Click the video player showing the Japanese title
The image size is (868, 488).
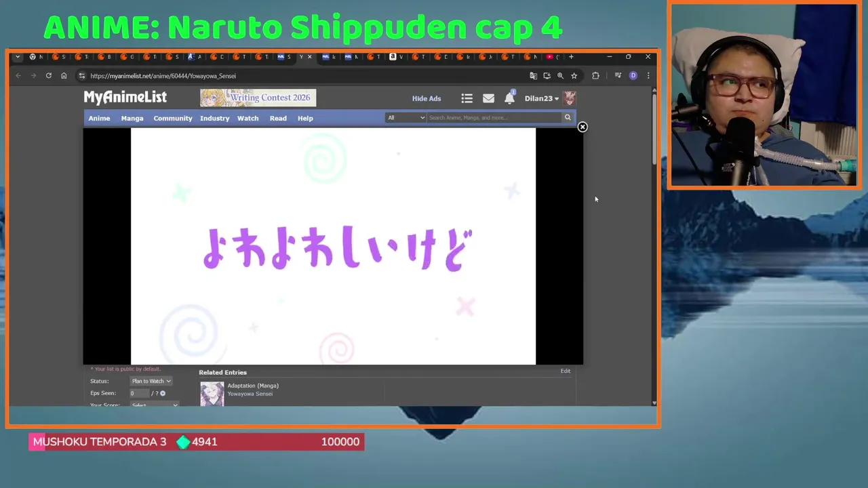click(x=333, y=246)
